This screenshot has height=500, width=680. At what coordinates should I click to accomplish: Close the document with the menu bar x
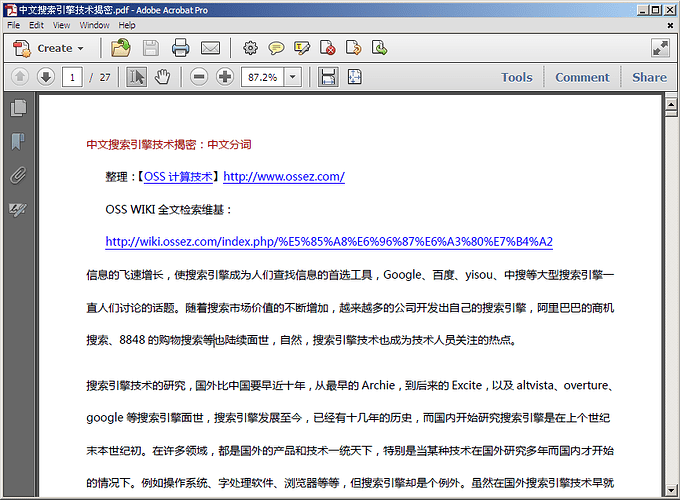[x=670, y=26]
